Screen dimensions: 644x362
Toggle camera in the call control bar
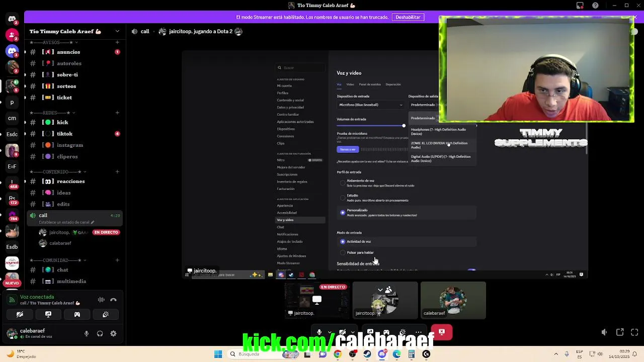(343, 332)
